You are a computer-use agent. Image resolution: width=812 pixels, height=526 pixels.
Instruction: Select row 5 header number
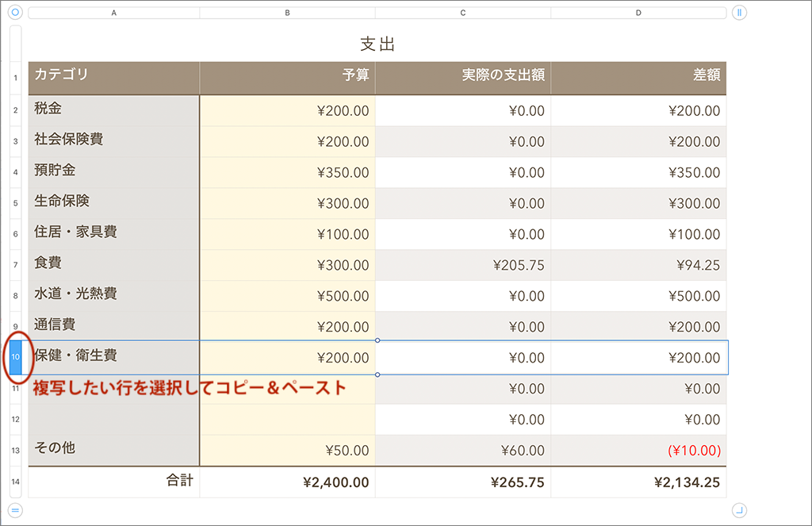pos(16,202)
